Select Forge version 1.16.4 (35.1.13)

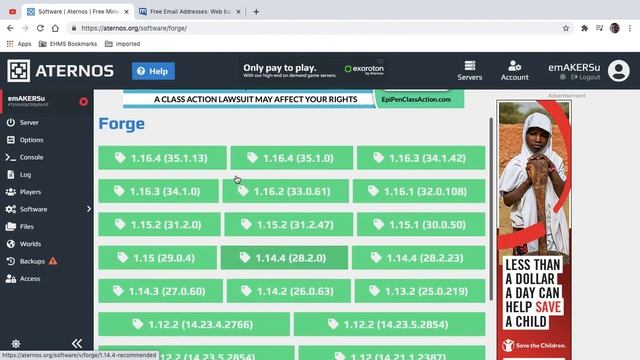pyautogui.click(x=162, y=158)
